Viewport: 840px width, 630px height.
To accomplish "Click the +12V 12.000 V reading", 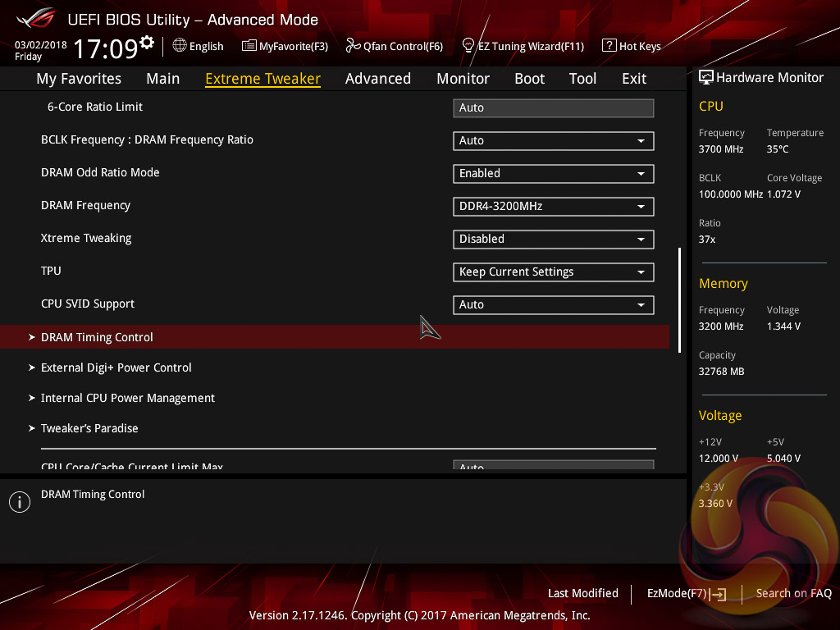I will [x=719, y=459].
